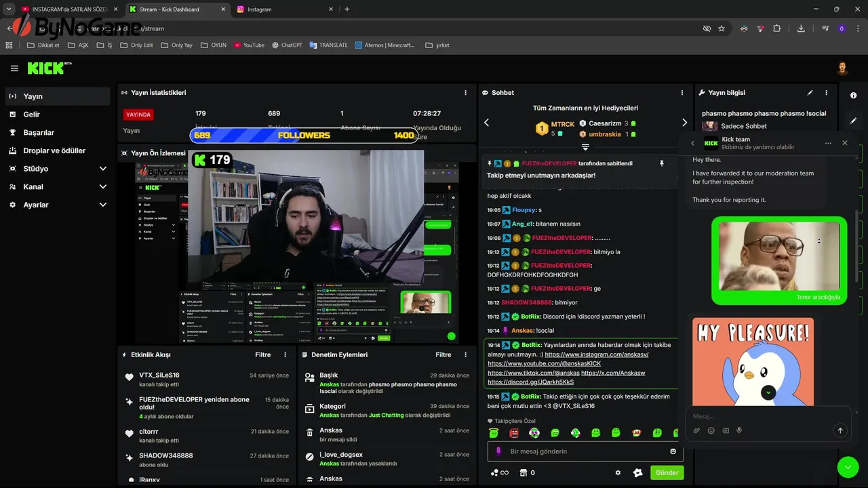The image size is (868, 488).
Task: Open the browser tab search dropdown
Action: (x=9, y=9)
